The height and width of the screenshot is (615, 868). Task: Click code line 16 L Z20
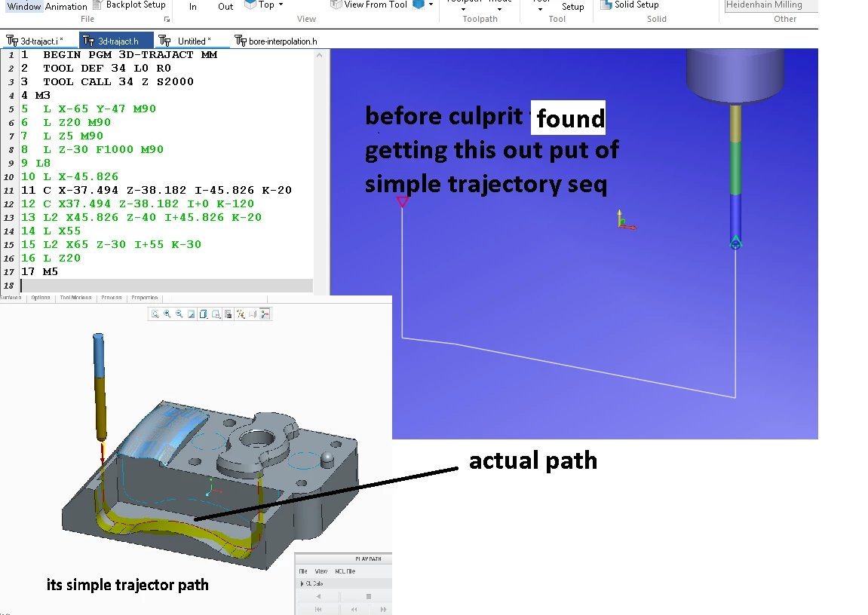coord(51,258)
